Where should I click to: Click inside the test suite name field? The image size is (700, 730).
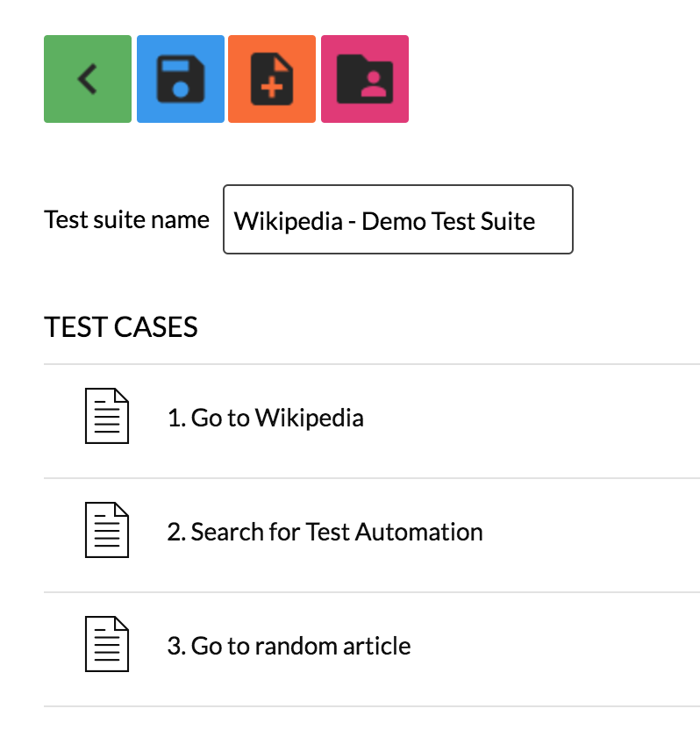click(397, 220)
